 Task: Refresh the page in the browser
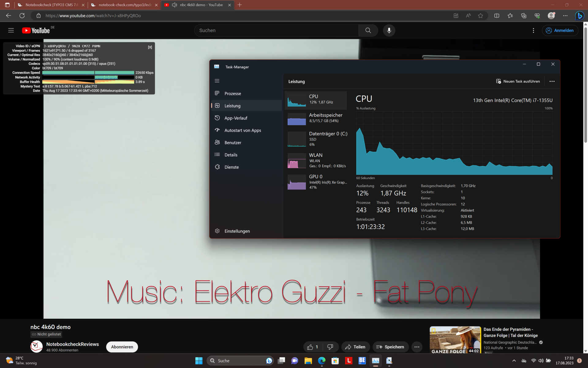pyautogui.click(x=22, y=16)
